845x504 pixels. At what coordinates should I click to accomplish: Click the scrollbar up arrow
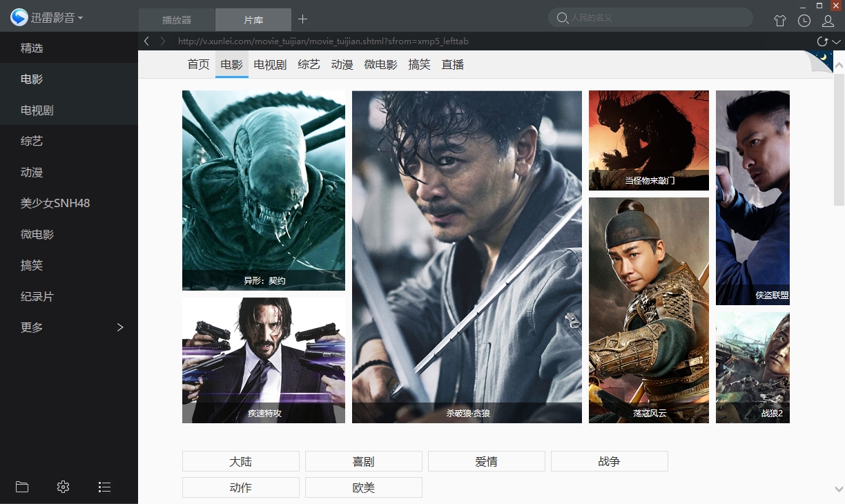click(839, 66)
